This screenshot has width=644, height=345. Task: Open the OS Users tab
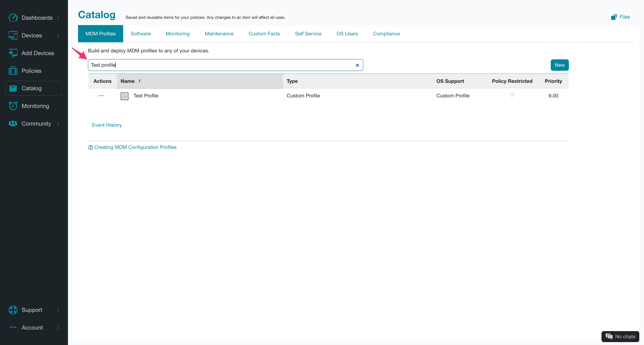(347, 34)
